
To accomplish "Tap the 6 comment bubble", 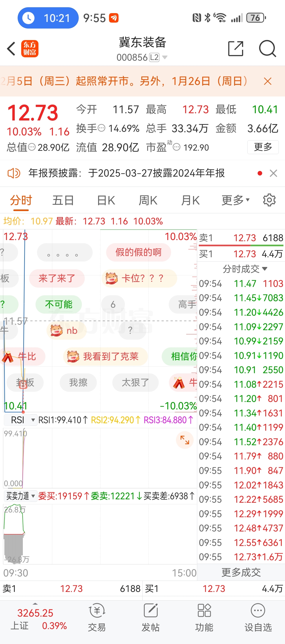I will click(113, 305).
